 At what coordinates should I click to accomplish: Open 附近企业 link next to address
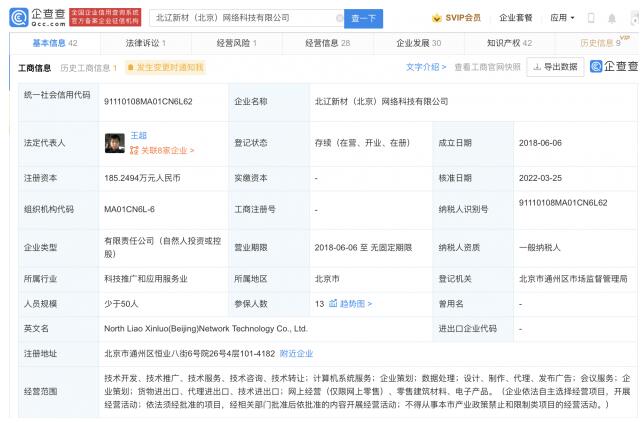pyautogui.click(x=296, y=354)
